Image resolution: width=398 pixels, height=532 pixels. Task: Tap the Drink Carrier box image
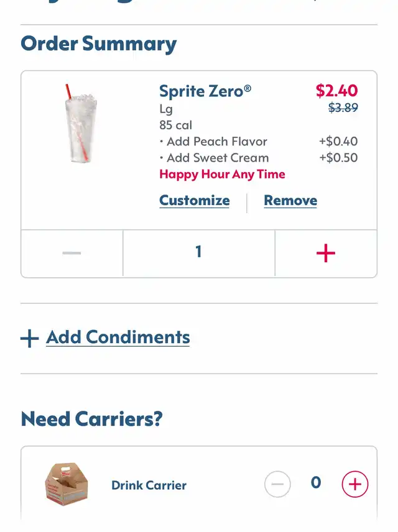click(67, 485)
